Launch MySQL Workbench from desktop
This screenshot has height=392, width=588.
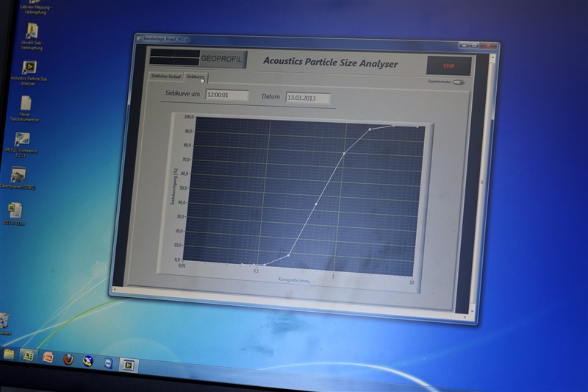point(22,139)
